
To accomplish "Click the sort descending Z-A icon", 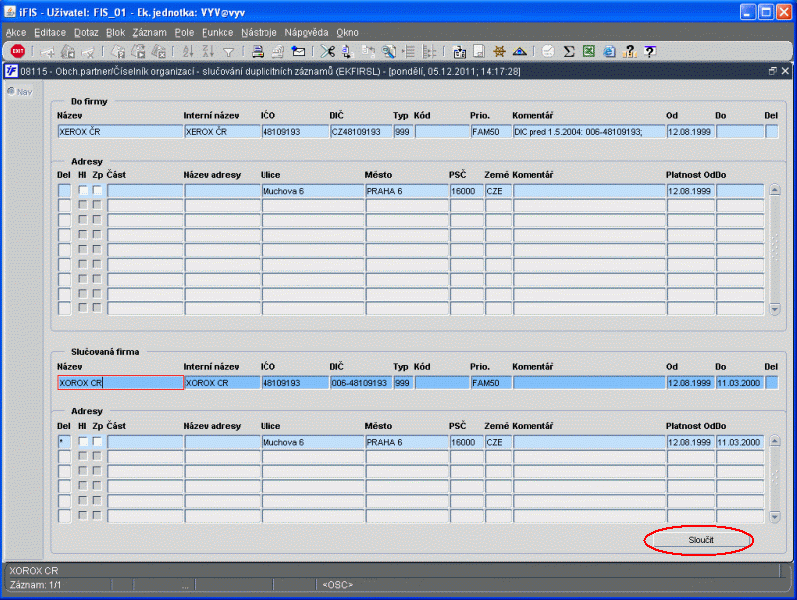I will 208,51.
